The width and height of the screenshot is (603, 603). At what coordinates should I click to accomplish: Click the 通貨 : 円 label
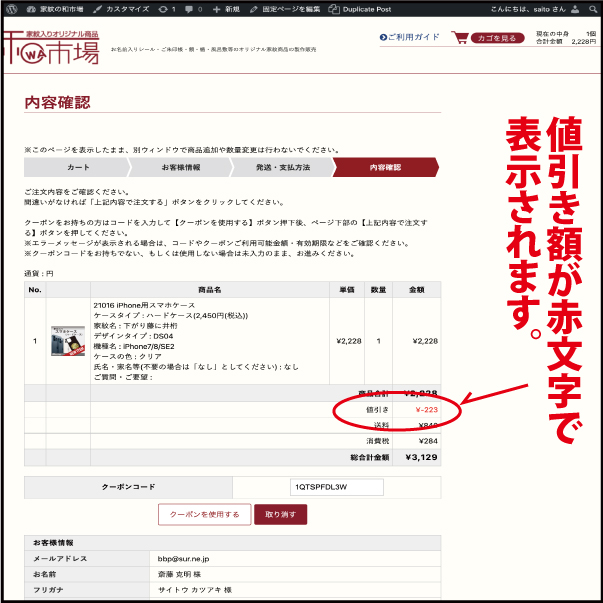tap(39, 274)
